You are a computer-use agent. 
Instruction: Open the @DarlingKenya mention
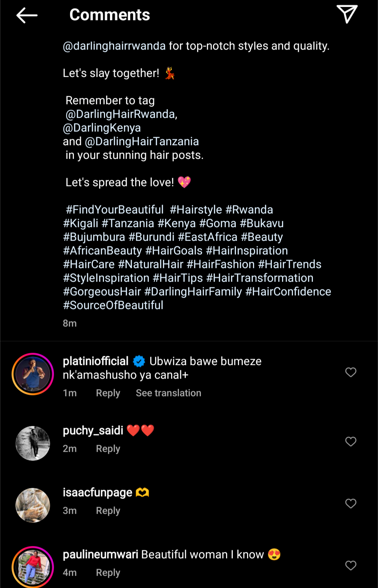(102, 128)
